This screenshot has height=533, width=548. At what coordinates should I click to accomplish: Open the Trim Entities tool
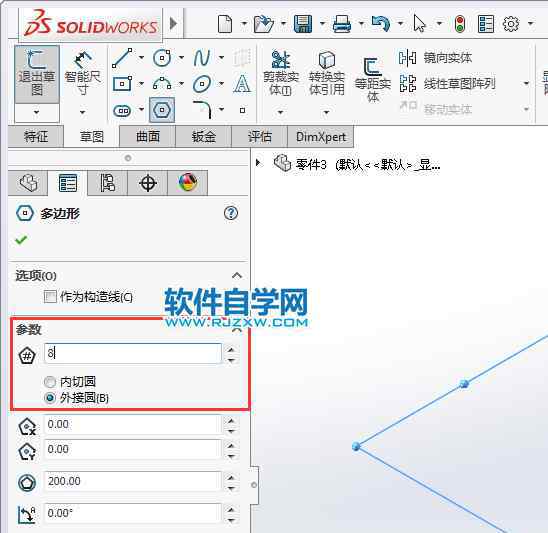pos(281,73)
